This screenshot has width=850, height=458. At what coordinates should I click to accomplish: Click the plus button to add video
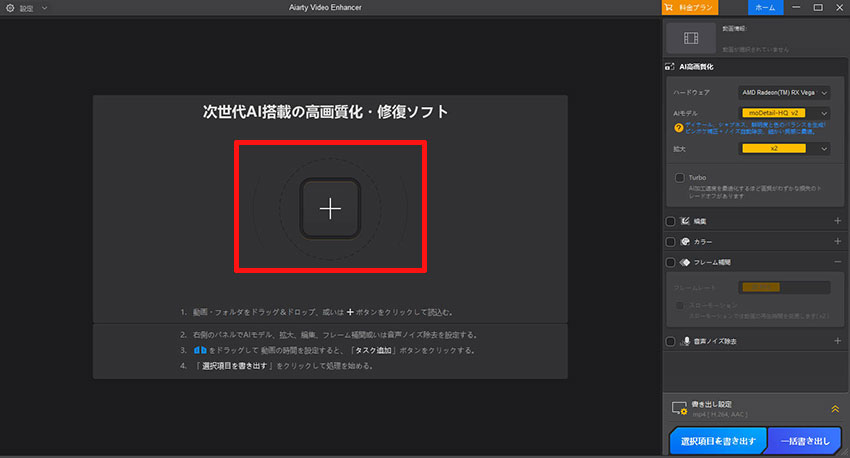[330, 209]
